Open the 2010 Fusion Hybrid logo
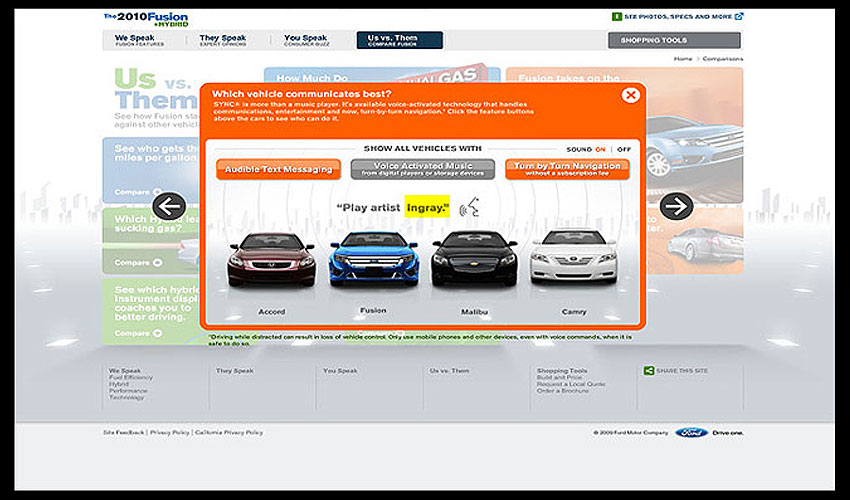The width and height of the screenshot is (850, 500). (146, 19)
